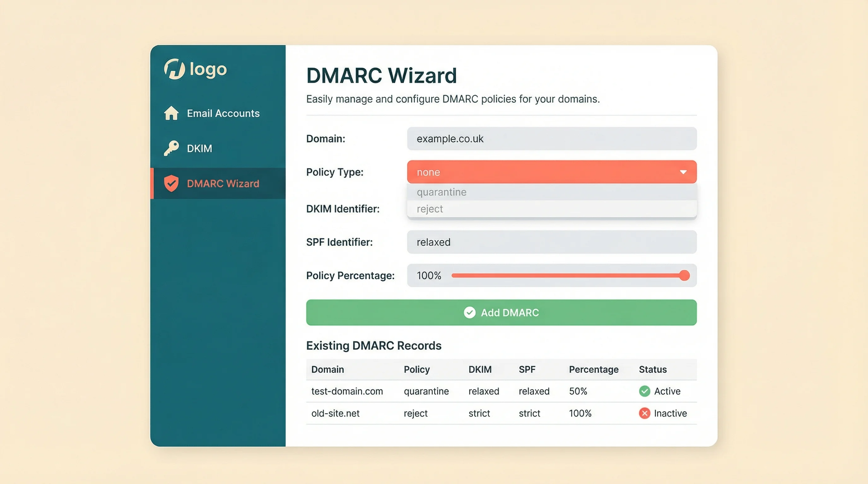Open Email Accounts in the sidebar
Screen dimensions: 868x484
pos(218,113)
